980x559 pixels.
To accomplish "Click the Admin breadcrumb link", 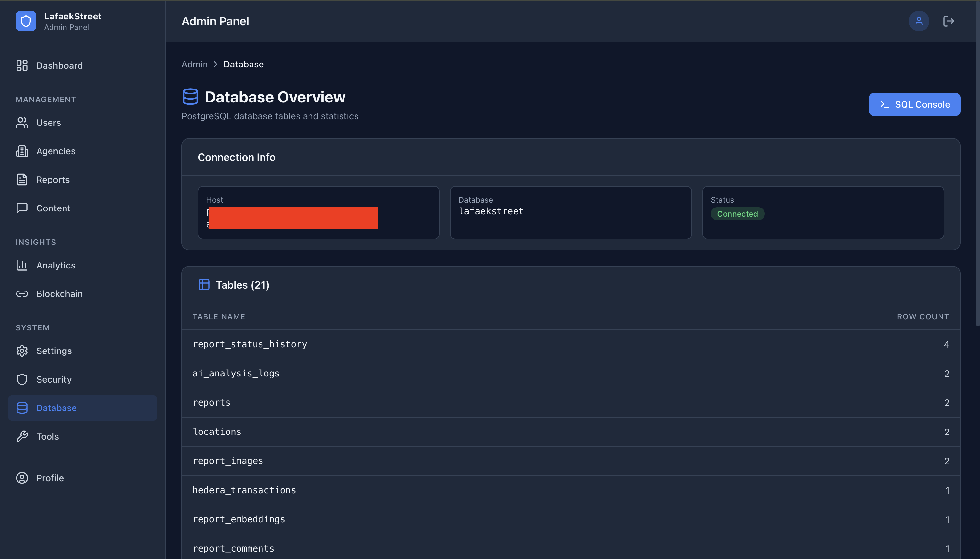I will pos(194,64).
